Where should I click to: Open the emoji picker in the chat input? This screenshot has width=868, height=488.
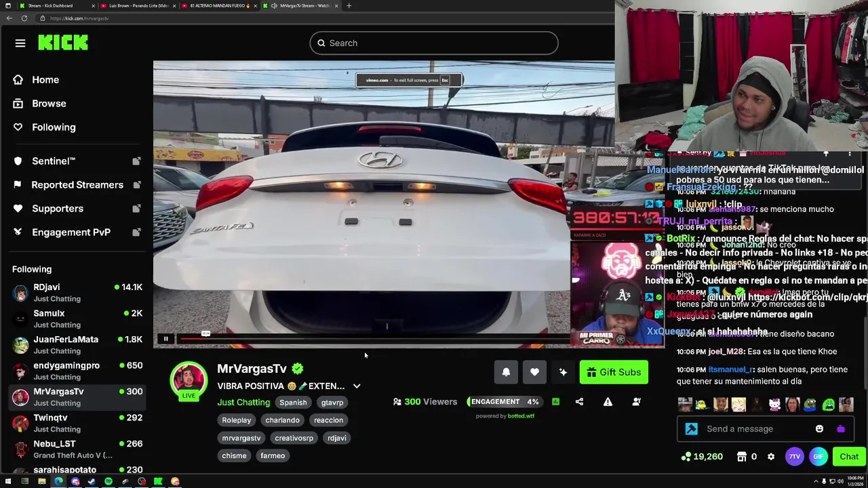[819, 429]
